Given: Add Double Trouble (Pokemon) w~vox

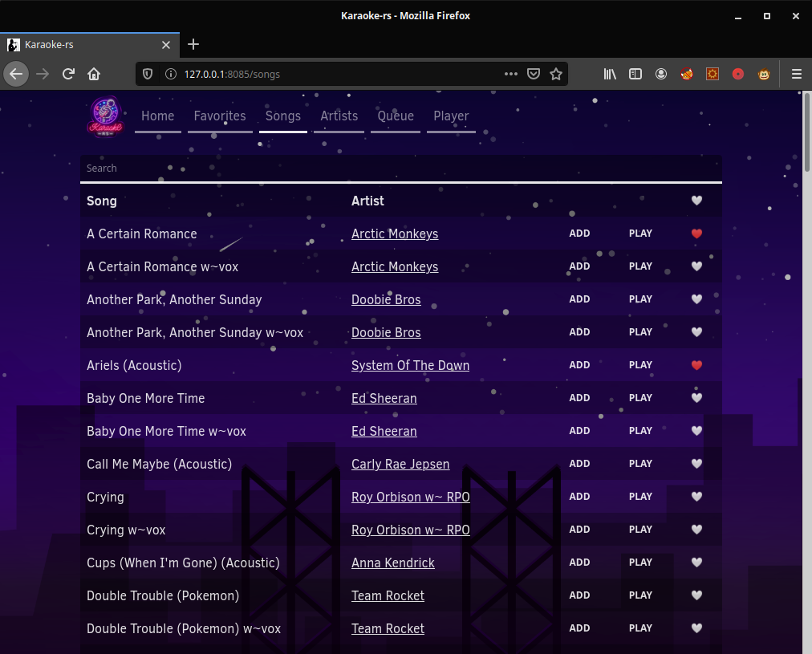Looking at the screenshot, I should [x=579, y=628].
